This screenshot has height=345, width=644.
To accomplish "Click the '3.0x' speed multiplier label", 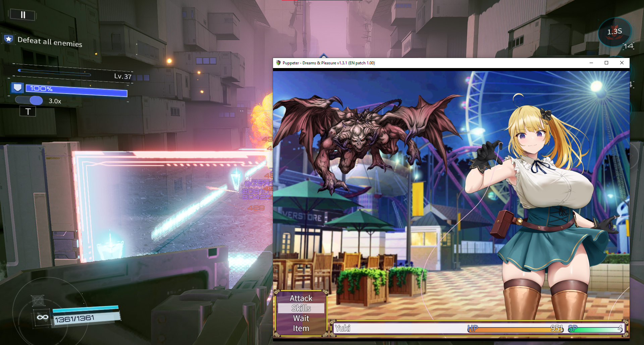I will (x=55, y=101).
